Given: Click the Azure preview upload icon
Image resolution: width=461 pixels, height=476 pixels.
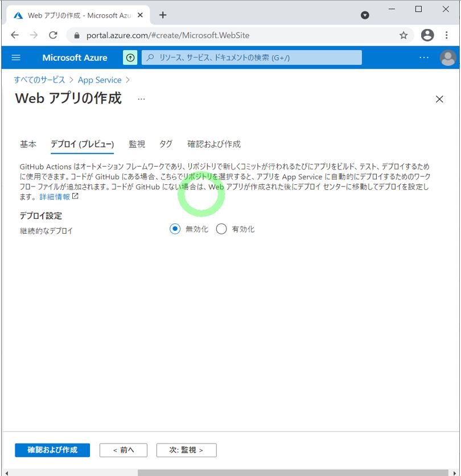Looking at the screenshot, I should (130, 57).
